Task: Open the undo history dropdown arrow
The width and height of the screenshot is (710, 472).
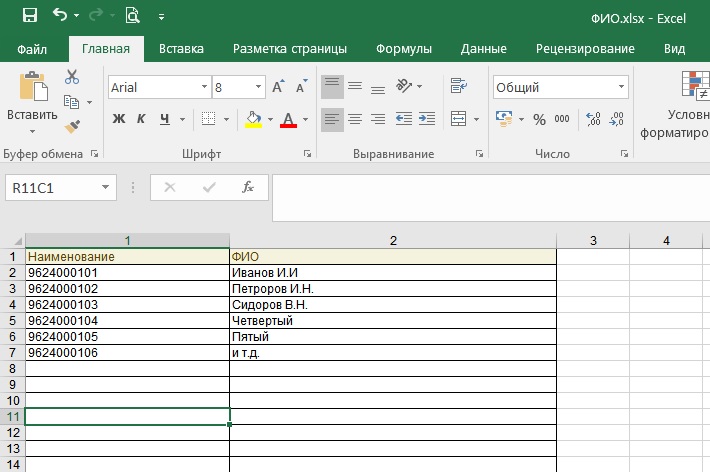Action: click(x=77, y=16)
